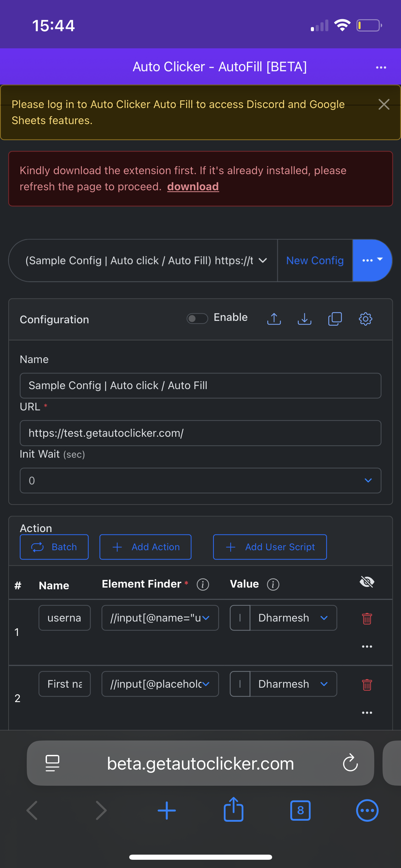Click the import configuration download icon
Screen dimensions: 401x868
point(304,319)
